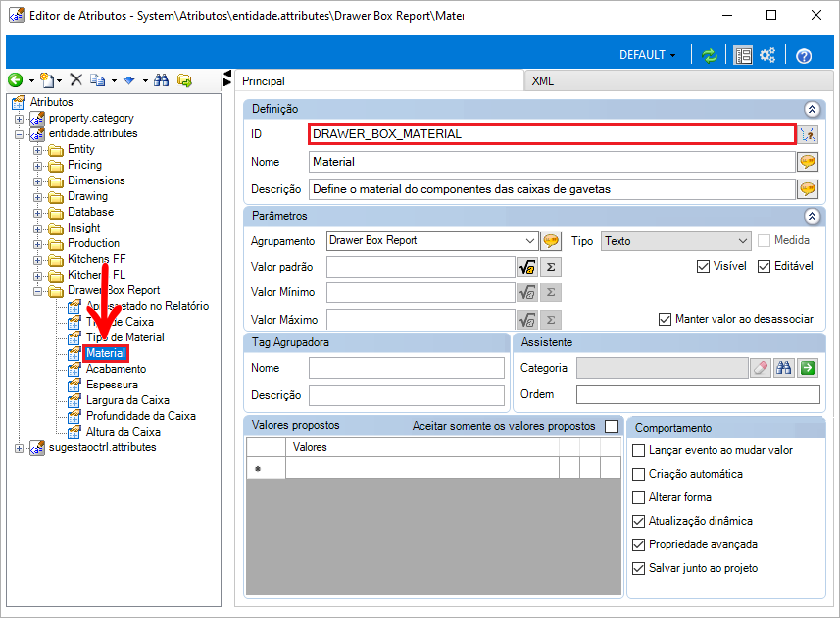840x618 pixels.
Task: Click the copy icon in tree toolbar
Action: (97, 79)
